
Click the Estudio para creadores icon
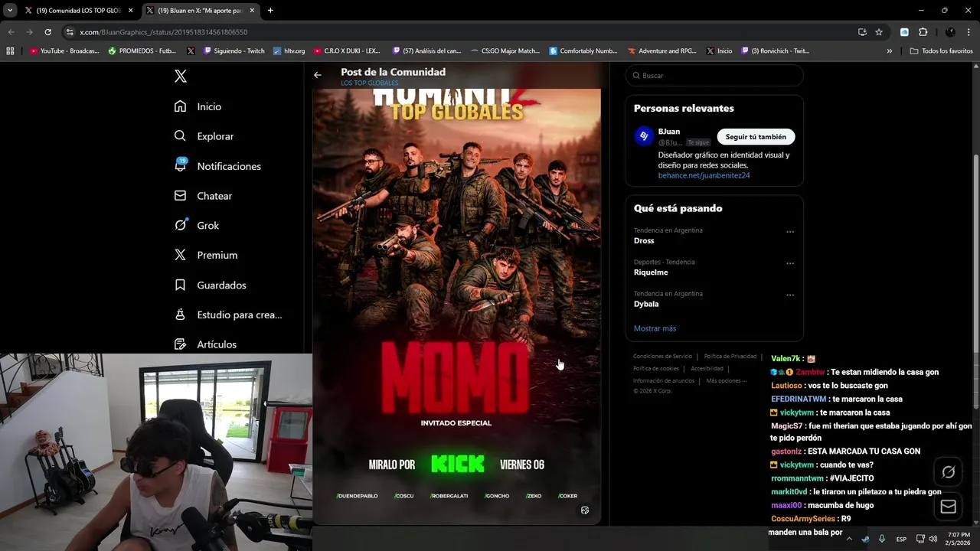pos(180,315)
